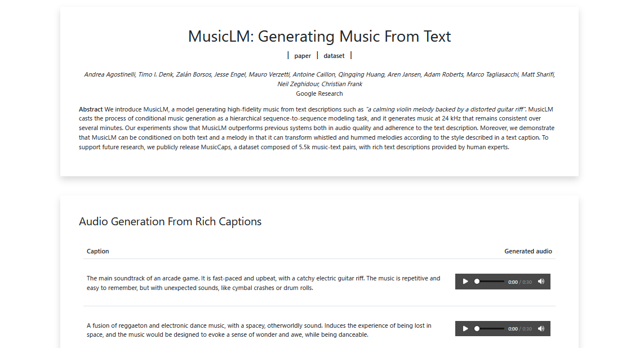Click the Caption column header
This screenshot has height=348, width=644.
(98, 251)
